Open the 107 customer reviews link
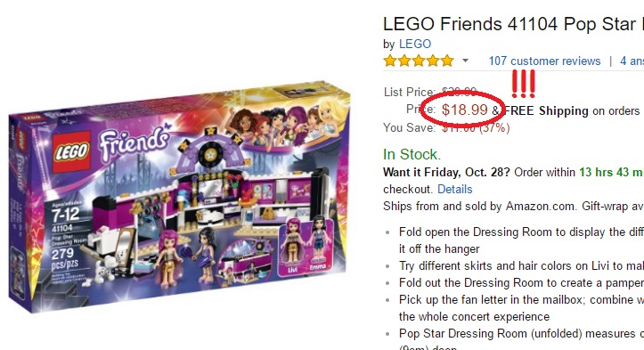Viewport: 644px width, 350px height. pos(544,61)
